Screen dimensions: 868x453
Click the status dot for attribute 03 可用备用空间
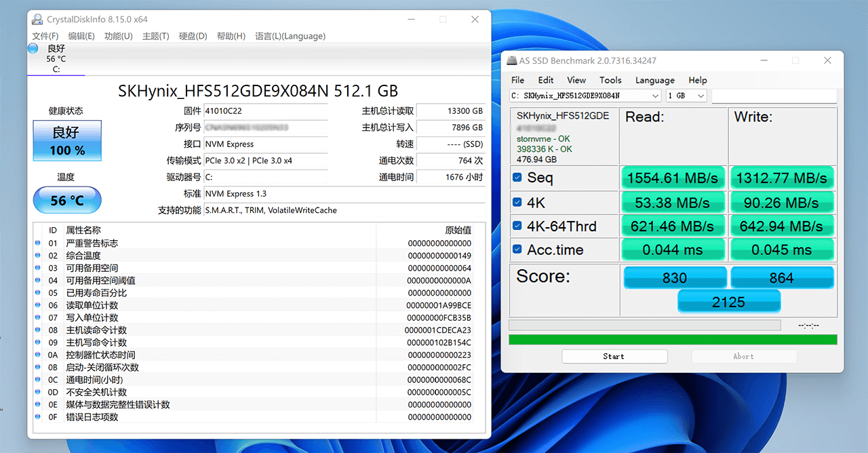[x=37, y=268]
